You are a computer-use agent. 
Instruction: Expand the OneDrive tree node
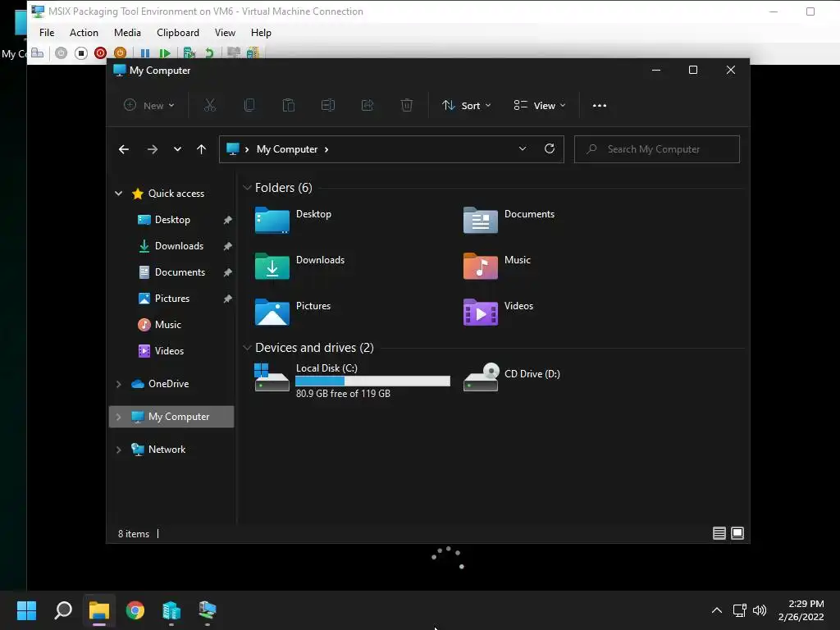118,384
